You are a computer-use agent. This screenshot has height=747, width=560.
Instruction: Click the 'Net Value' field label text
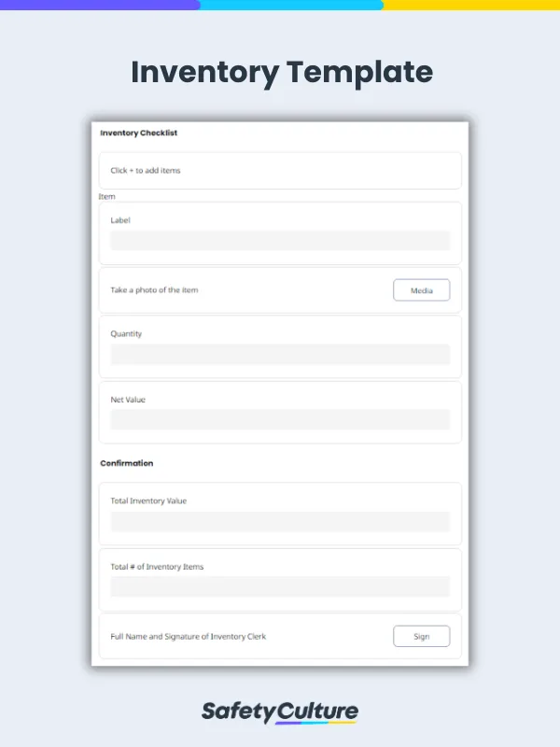point(128,400)
